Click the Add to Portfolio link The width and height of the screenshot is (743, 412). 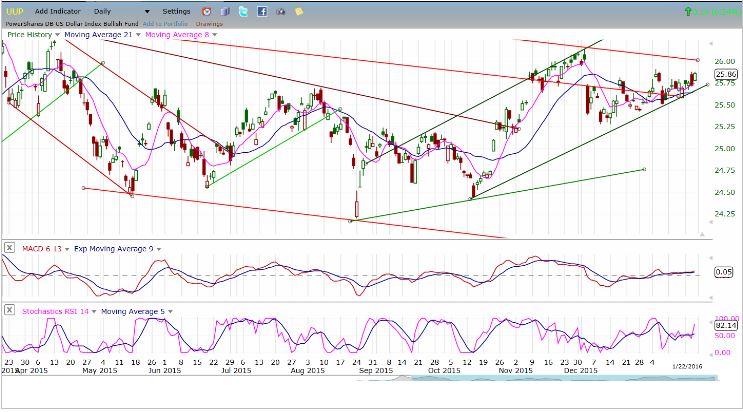pos(165,23)
